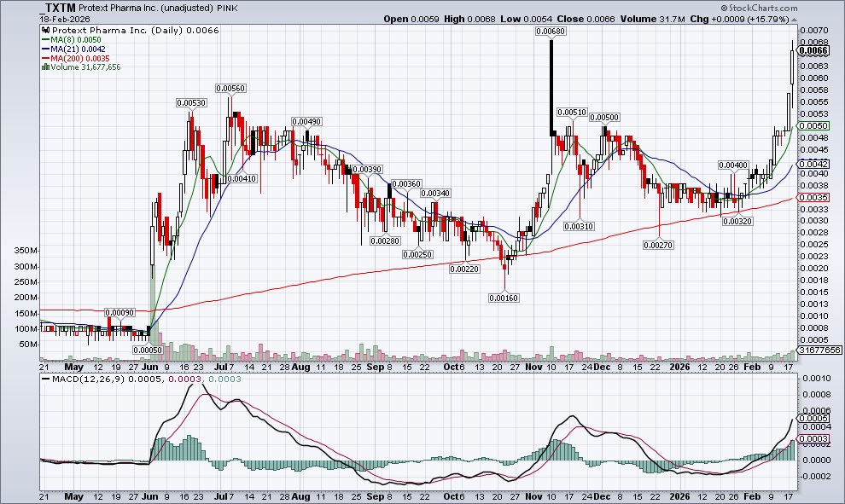Screen dimensions: 845x504
Task: Click the 0.00560 high price annotation
Action: click(x=230, y=89)
